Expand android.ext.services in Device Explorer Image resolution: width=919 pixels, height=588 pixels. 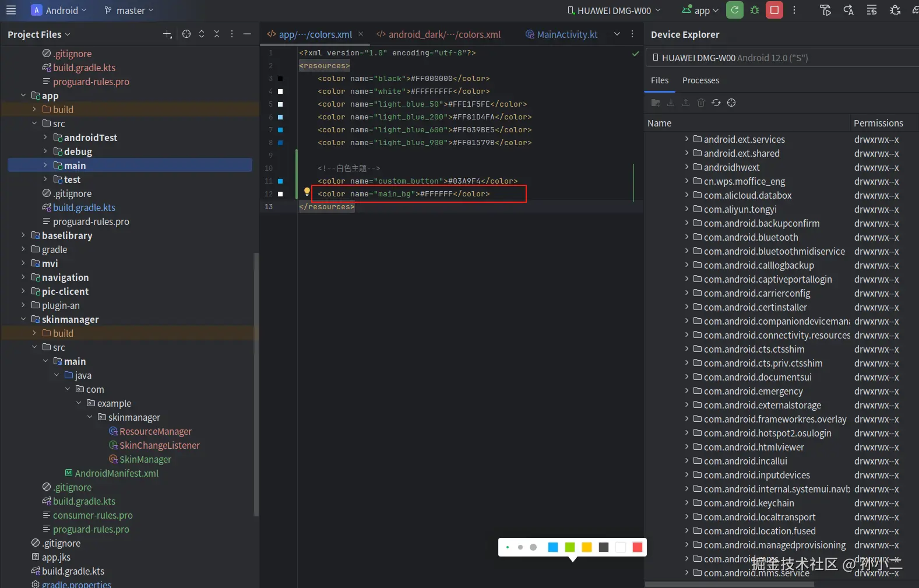(x=686, y=139)
